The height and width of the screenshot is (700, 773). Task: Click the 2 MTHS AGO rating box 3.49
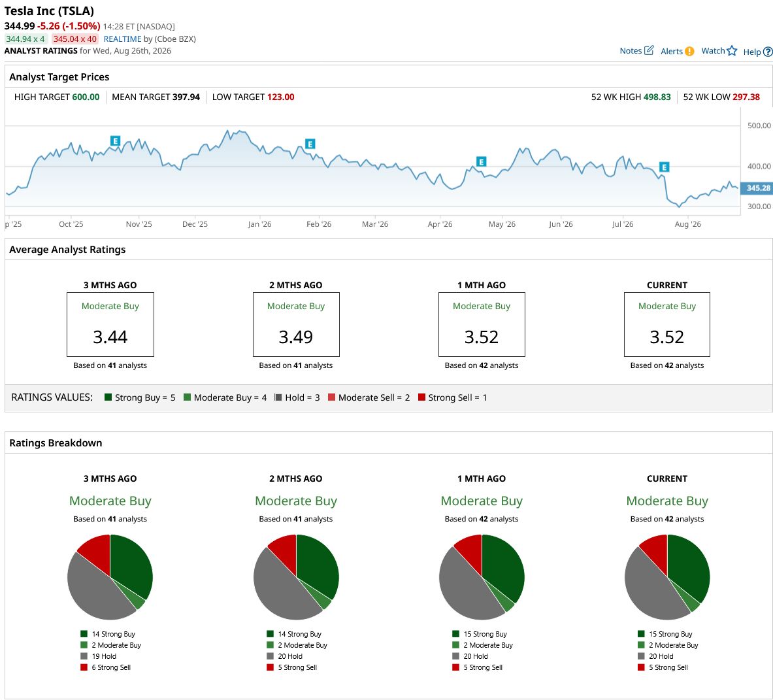coord(296,324)
